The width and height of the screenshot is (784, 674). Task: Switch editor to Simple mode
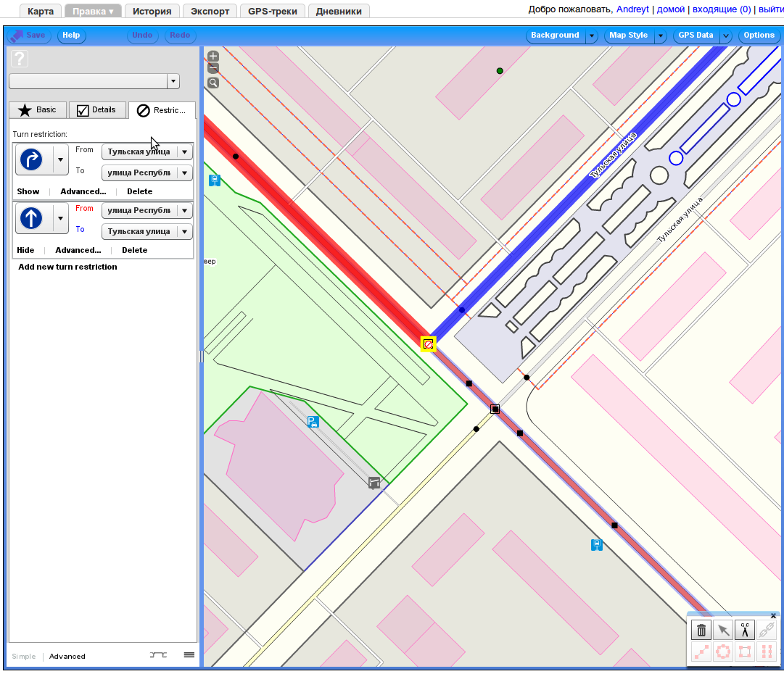pyautogui.click(x=23, y=657)
